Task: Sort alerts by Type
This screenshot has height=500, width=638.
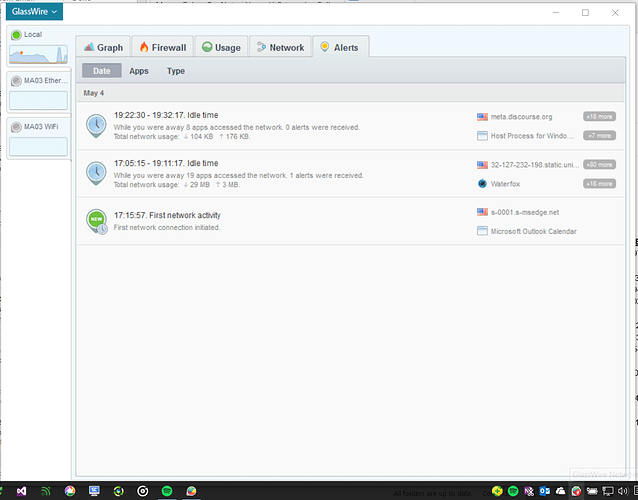Action: click(x=176, y=71)
